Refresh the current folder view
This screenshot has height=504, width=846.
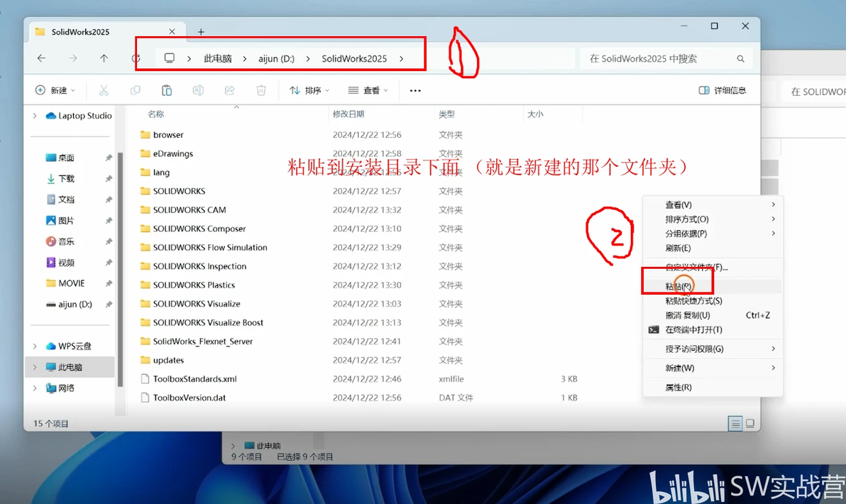pyautogui.click(x=136, y=58)
